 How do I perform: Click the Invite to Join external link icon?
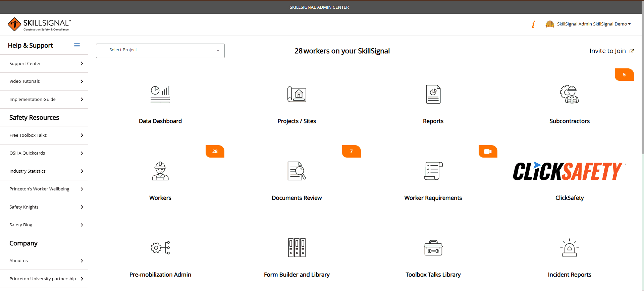[632, 51]
